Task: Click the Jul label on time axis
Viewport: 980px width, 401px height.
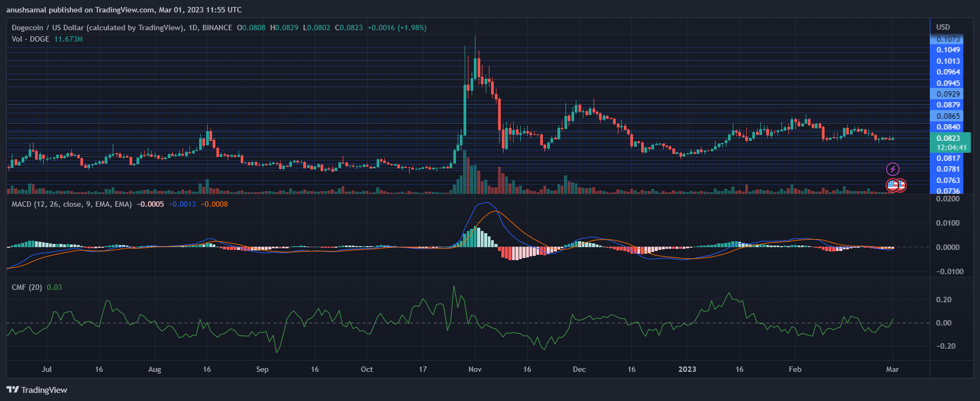Action: [47, 369]
